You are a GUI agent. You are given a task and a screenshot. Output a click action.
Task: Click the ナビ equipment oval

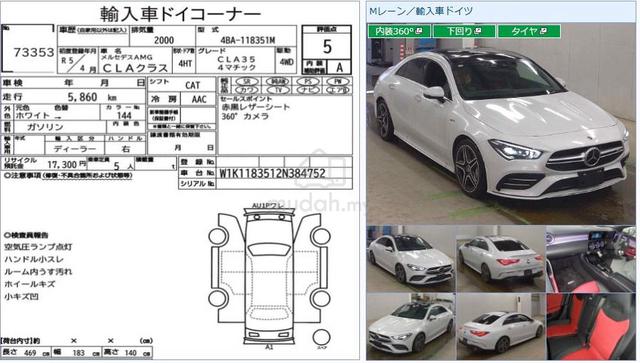coord(308,90)
